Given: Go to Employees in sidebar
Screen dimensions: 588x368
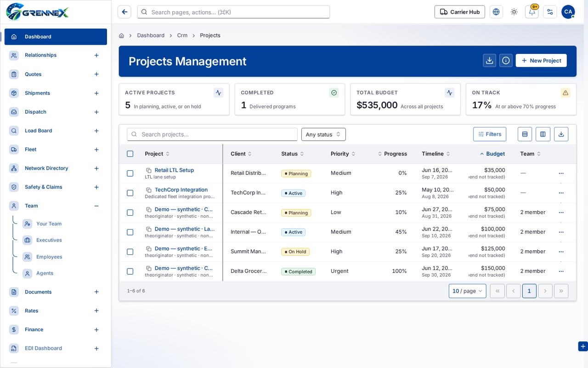Looking at the screenshot, I should tap(49, 257).
